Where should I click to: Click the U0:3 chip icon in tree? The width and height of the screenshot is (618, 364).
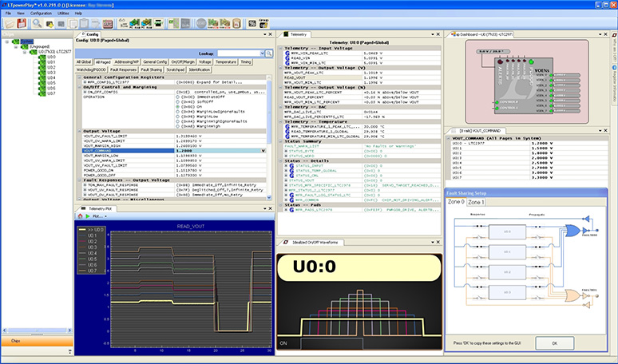coord(42,72)
